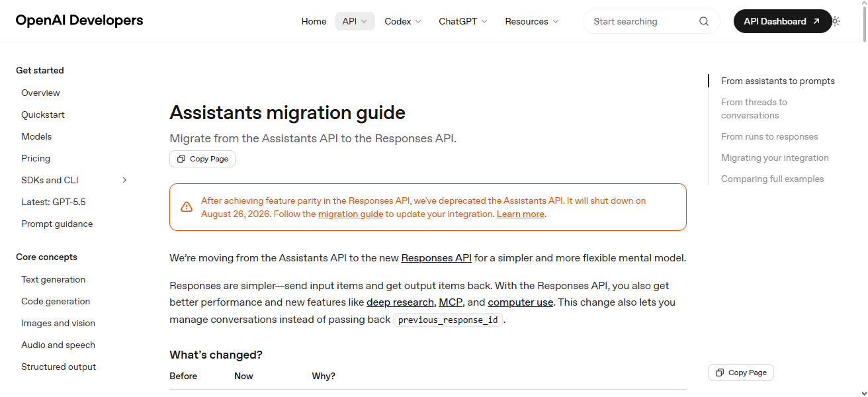Open the Resources dropdown menu
868x397 pixels.
(532, 21)
